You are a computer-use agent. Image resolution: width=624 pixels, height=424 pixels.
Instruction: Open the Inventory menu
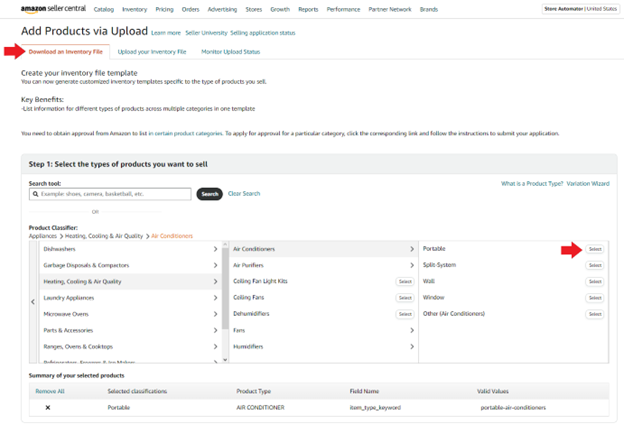pyautogui.click(x=135, y=9)
